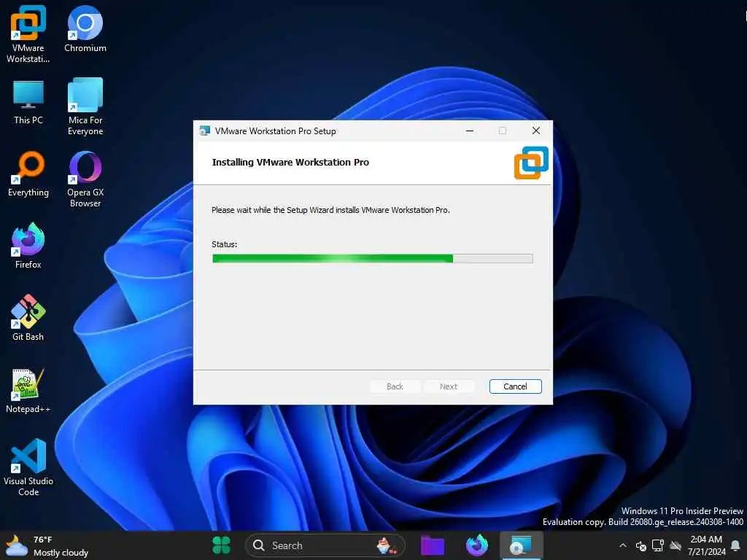Click the VMware logo in setup header
Image resolution: width=747 pixels, height=560 pixels.
pyautogui.click(x=531, y=163)
